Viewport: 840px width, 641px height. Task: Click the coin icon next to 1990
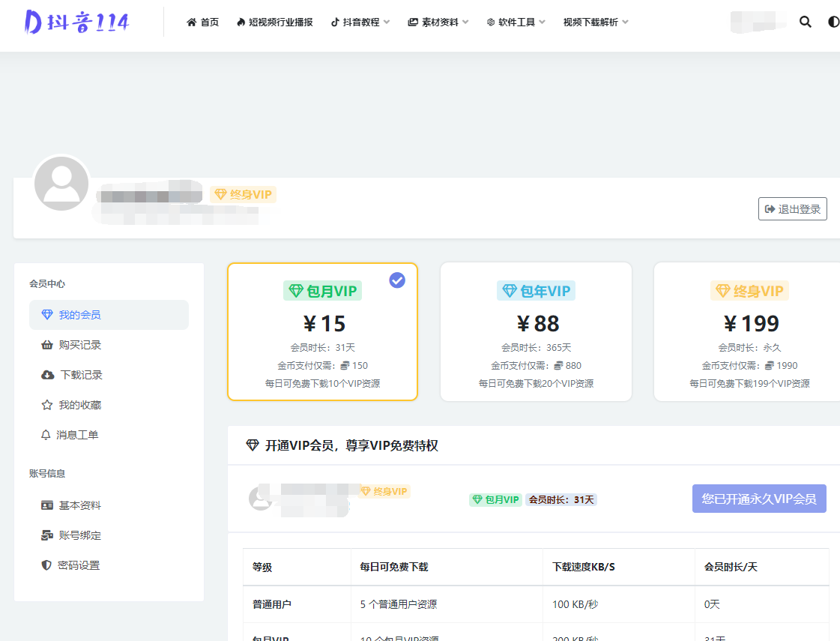click(770, 366)
